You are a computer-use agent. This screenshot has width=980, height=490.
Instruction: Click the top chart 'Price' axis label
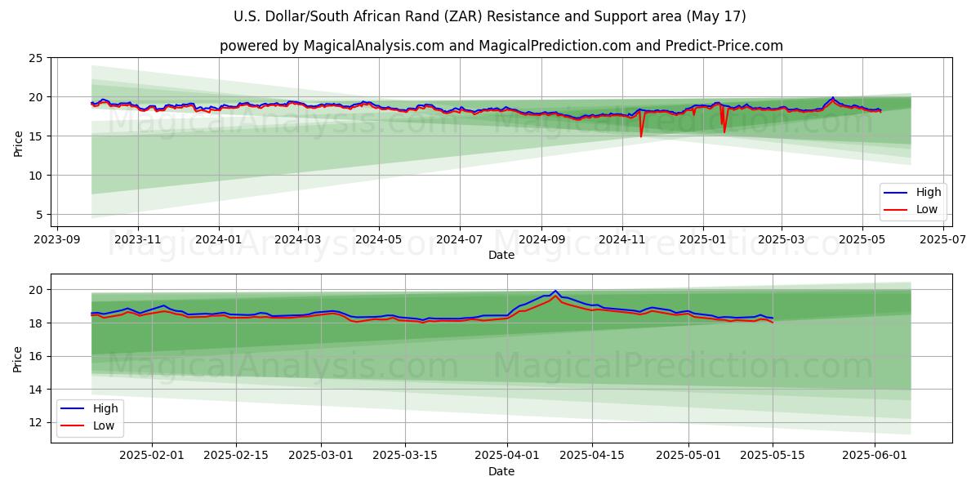coord(18,142)
